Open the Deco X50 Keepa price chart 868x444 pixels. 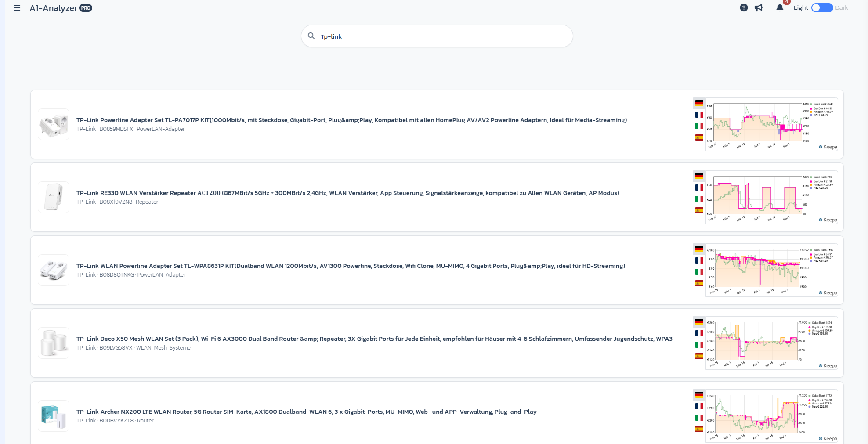tap(772, 343)
